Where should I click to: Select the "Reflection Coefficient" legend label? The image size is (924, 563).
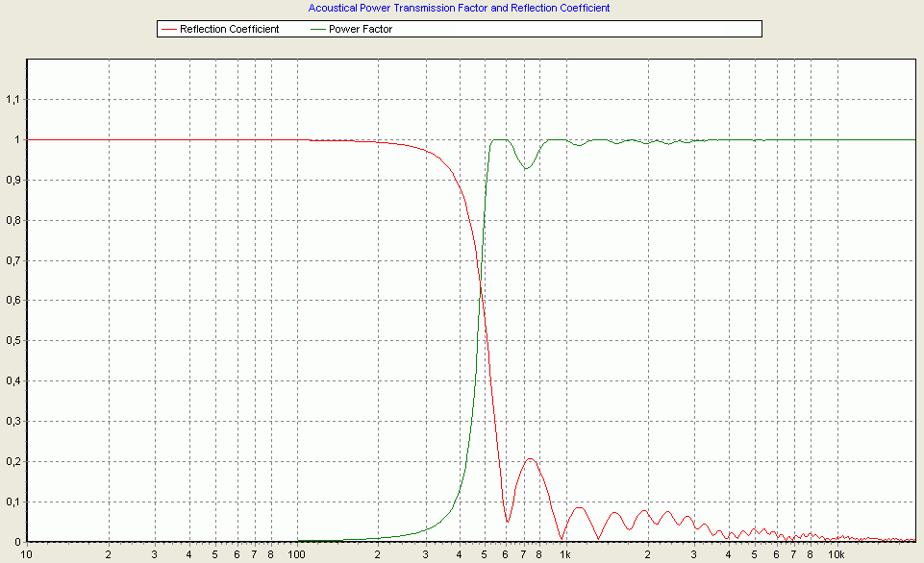[x=229, y=29]
